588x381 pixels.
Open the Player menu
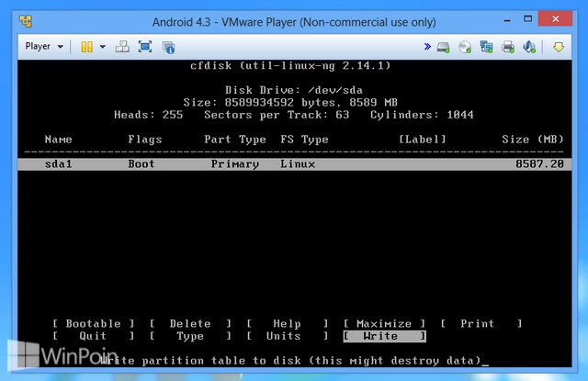coord(44,47)
